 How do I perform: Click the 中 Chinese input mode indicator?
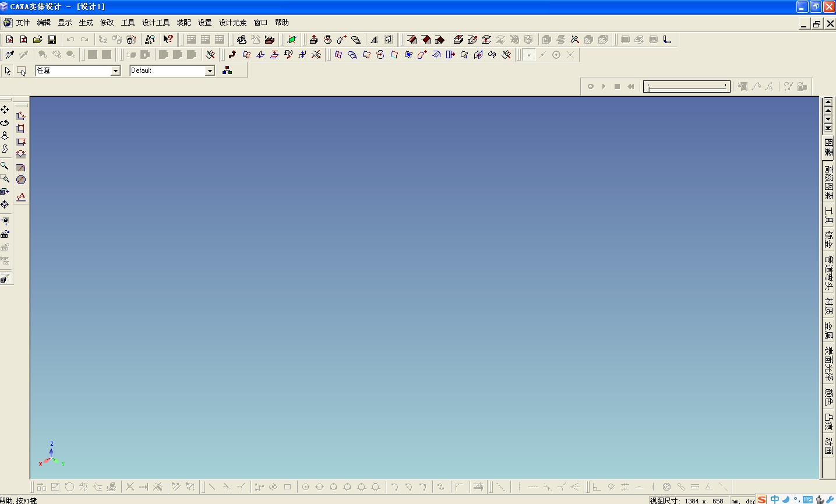point(774,499)
